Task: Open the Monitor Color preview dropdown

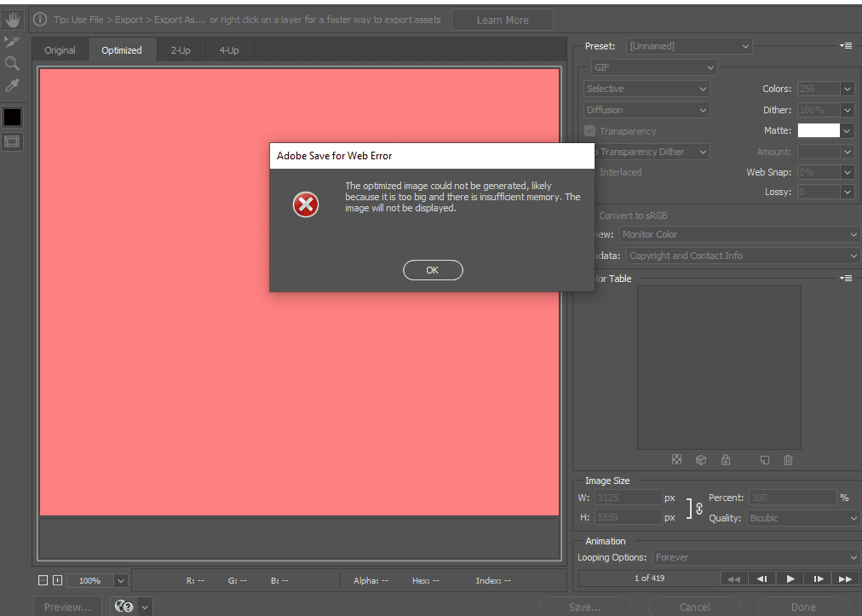Action: 739,234
